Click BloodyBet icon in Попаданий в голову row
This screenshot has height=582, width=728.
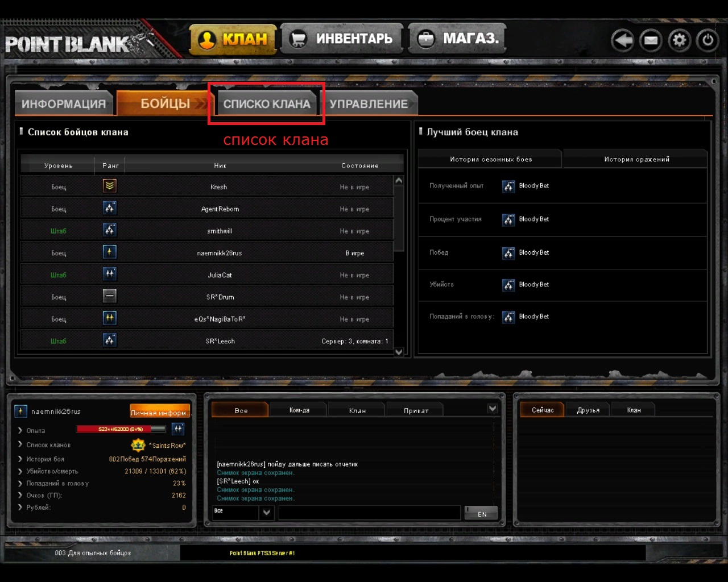click(x=508, y=317)
